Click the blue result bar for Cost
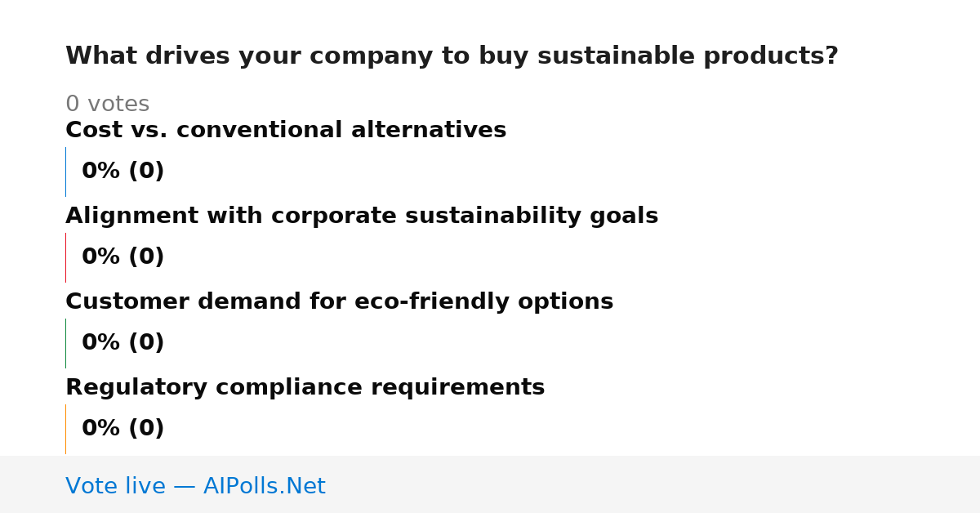980x513 pixels. click(65, 172)
